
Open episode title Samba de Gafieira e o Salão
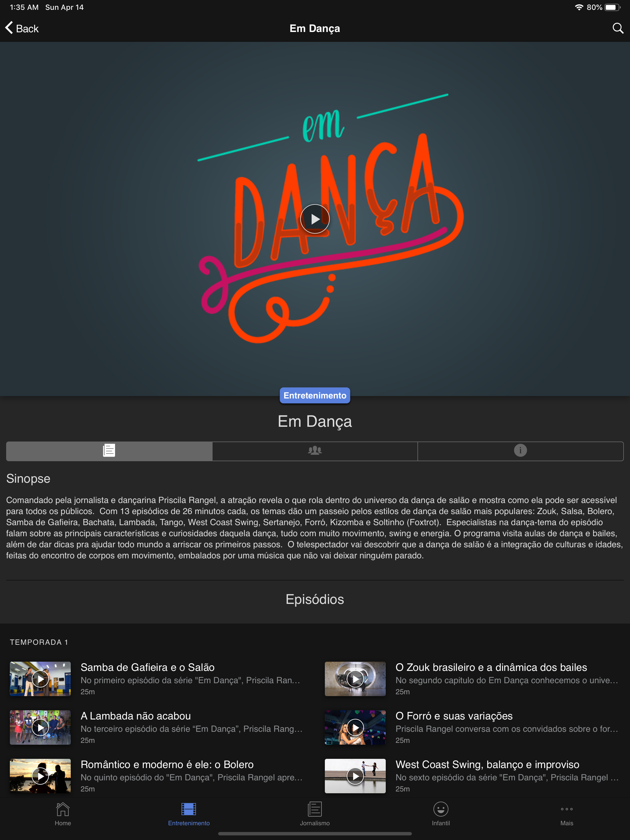pos(147,667)
